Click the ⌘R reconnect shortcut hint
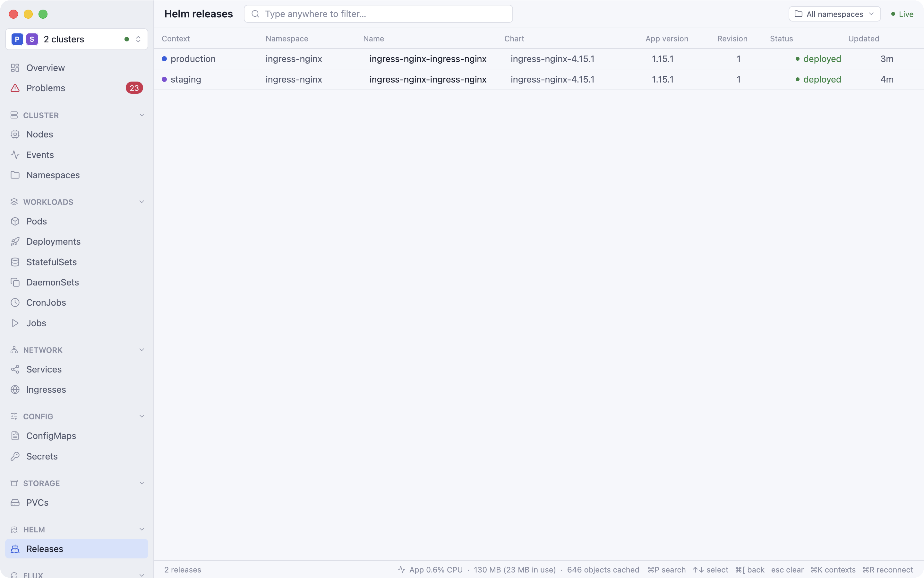 (887, 570)
